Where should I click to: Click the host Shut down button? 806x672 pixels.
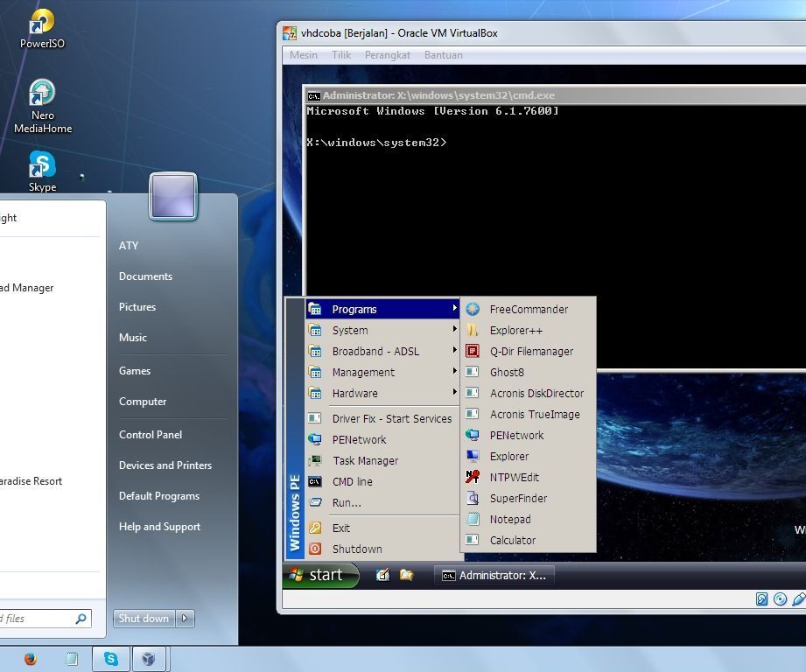click(x=144, y=619)
